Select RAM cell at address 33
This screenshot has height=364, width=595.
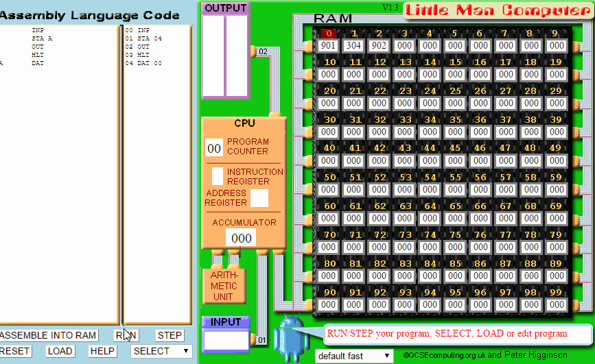click(x=404, y=132)
